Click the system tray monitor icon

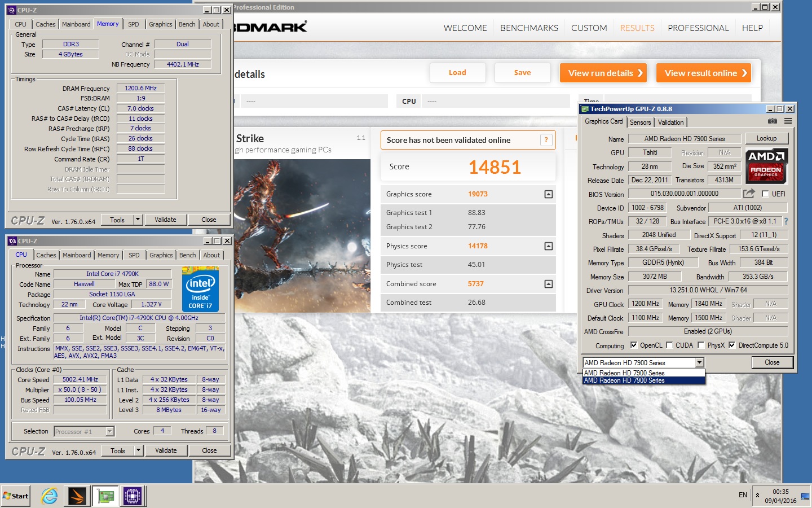coord(805,496)
